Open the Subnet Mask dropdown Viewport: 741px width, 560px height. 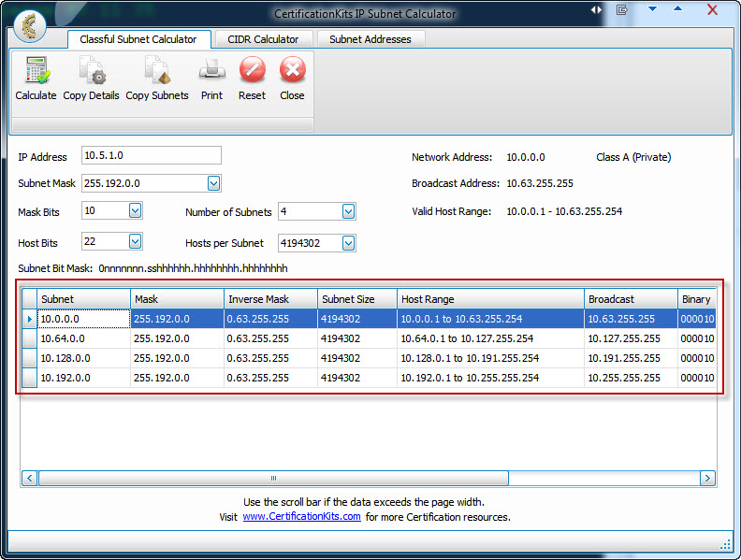(x=213, y=183)
